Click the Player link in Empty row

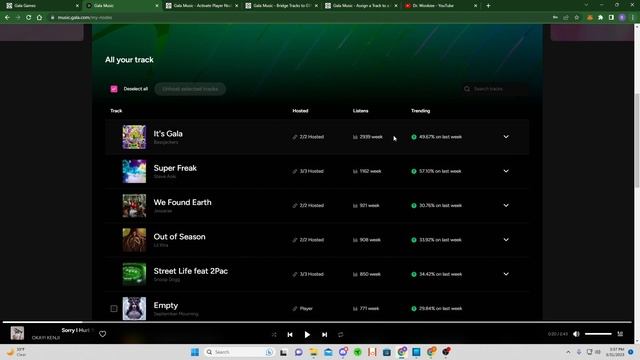tap(303, 309)
